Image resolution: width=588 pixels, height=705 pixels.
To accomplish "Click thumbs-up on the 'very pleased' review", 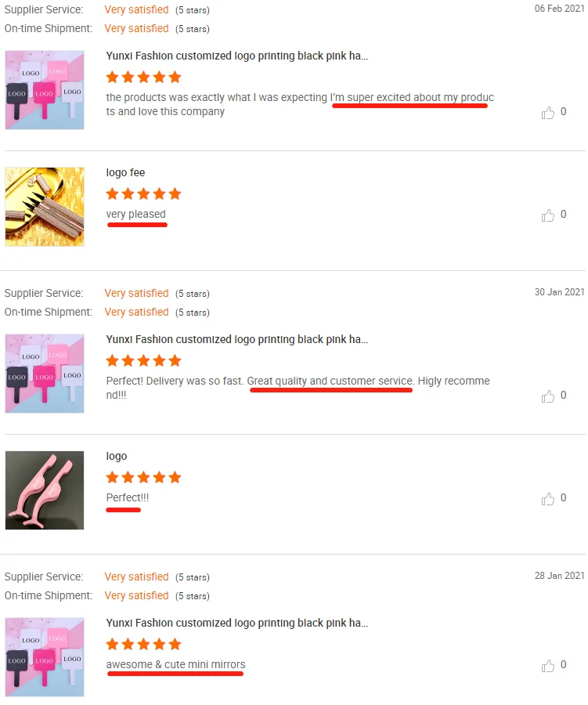I will point(548,215).
